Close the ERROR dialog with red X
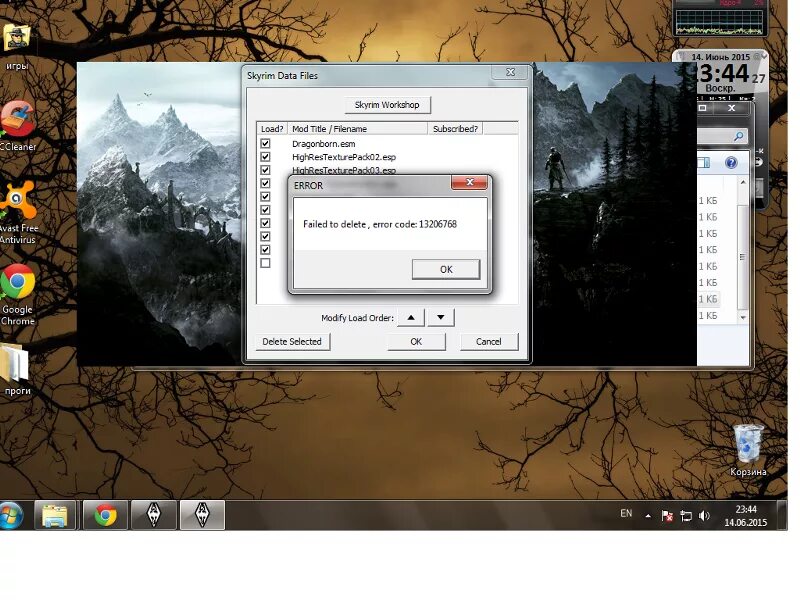This screenshot has height=600, width=800. (469, 182)
